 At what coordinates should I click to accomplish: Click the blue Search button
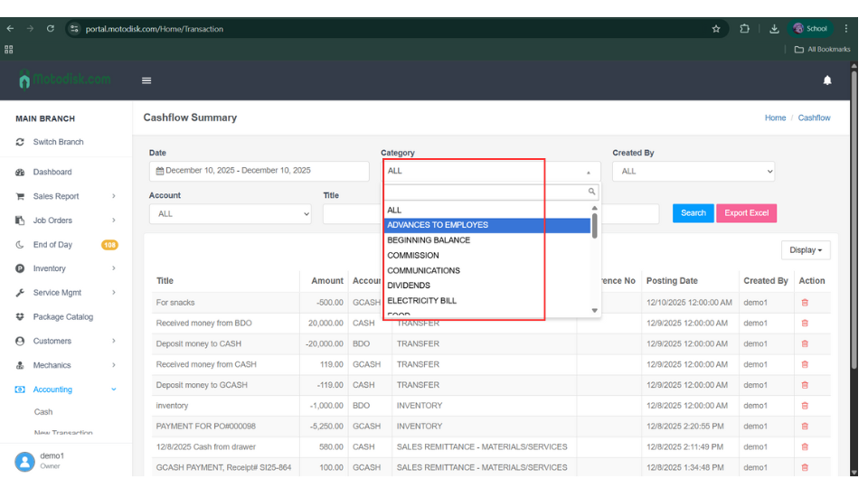(x=693, y=213)
